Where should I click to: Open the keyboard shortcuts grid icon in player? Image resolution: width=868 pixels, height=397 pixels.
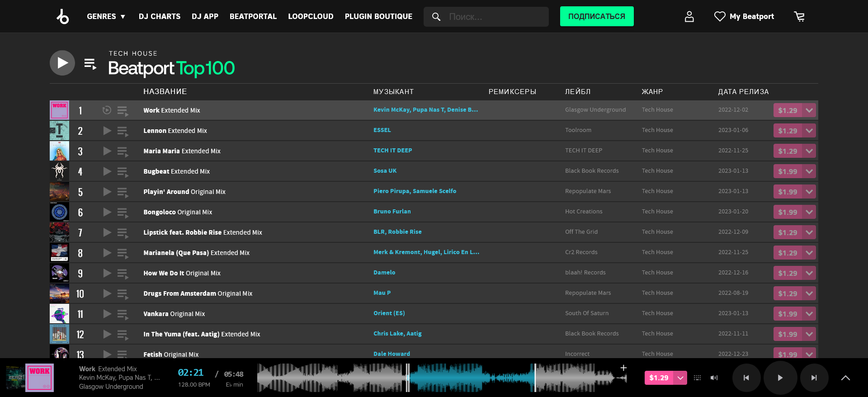pyautogui.click(x=697, y=378)
